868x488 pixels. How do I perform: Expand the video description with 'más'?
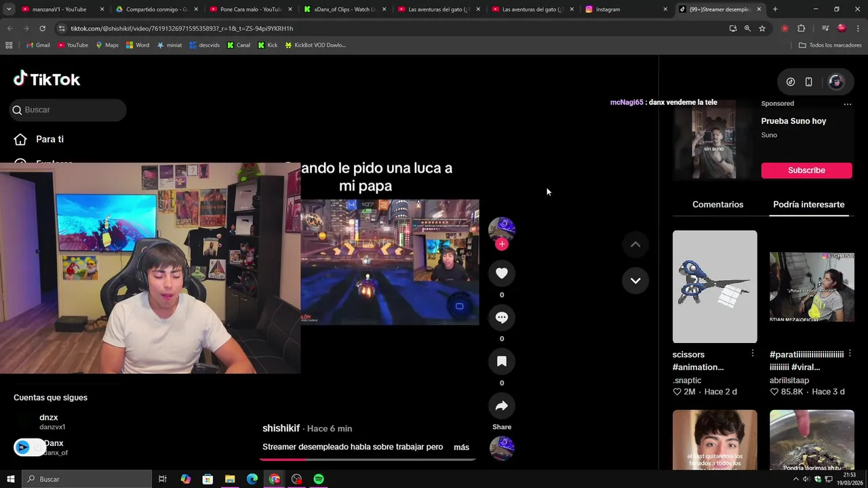461,447
